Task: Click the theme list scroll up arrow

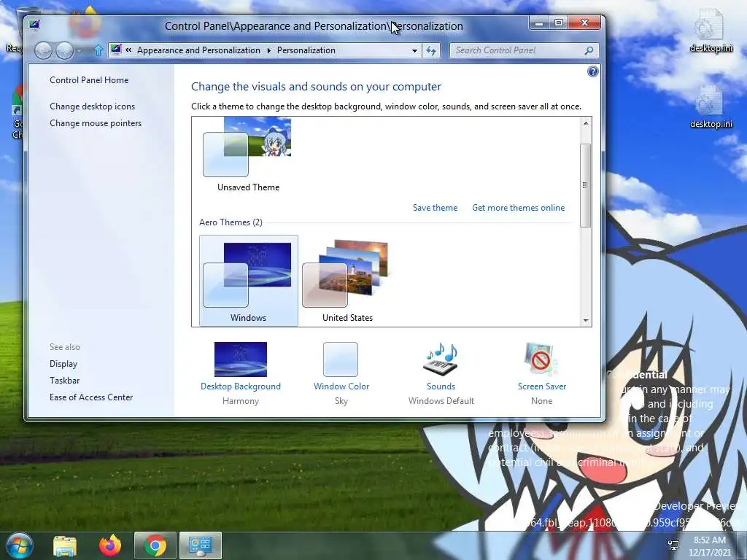Action: [586, 123]
